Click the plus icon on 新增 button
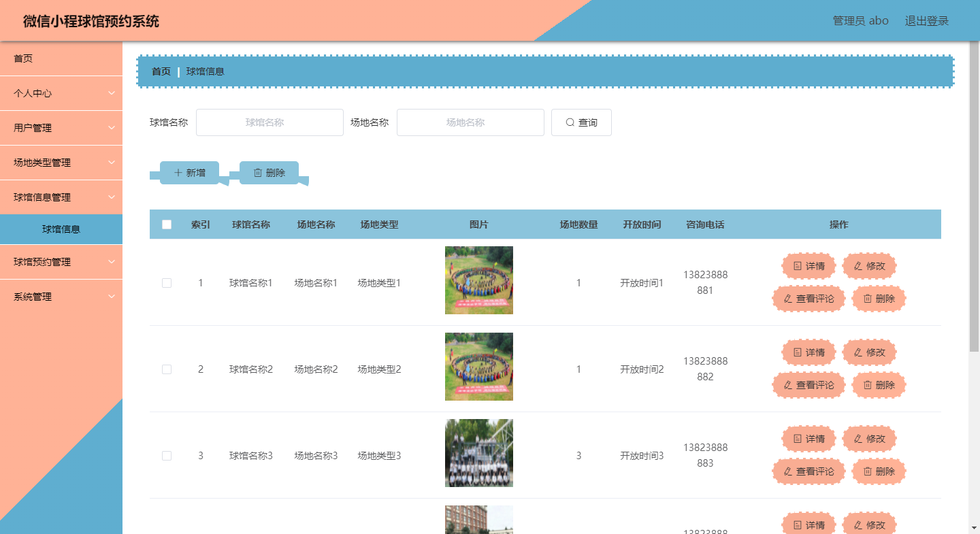 coord(178,173)
